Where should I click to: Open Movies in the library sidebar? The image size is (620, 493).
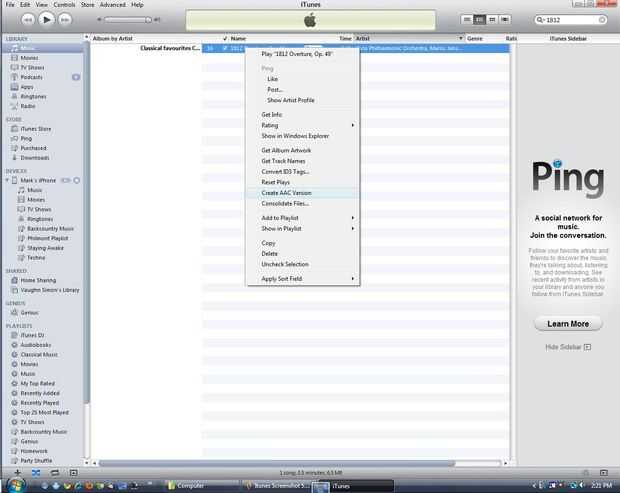tap(29, 58)
